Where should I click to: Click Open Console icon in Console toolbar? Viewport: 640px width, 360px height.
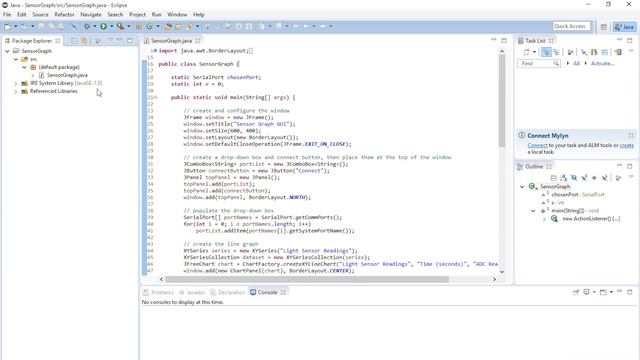click(x=603, y=292)
